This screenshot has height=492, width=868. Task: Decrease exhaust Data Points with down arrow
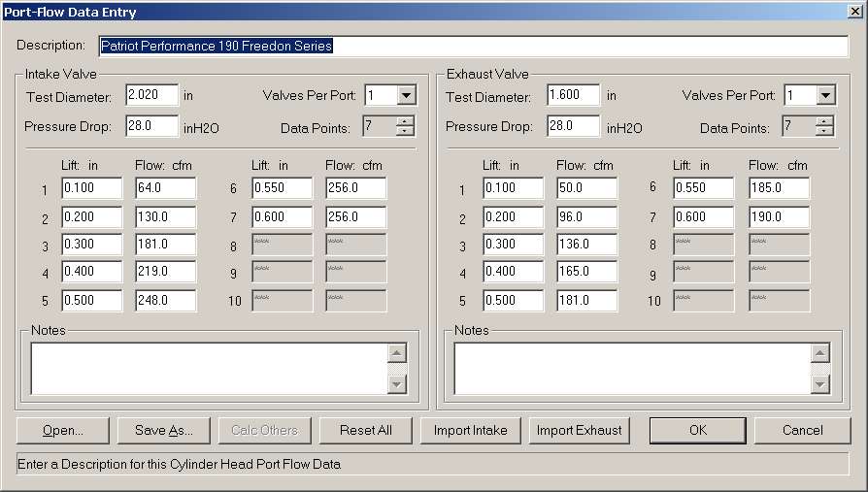click(824, 131)
